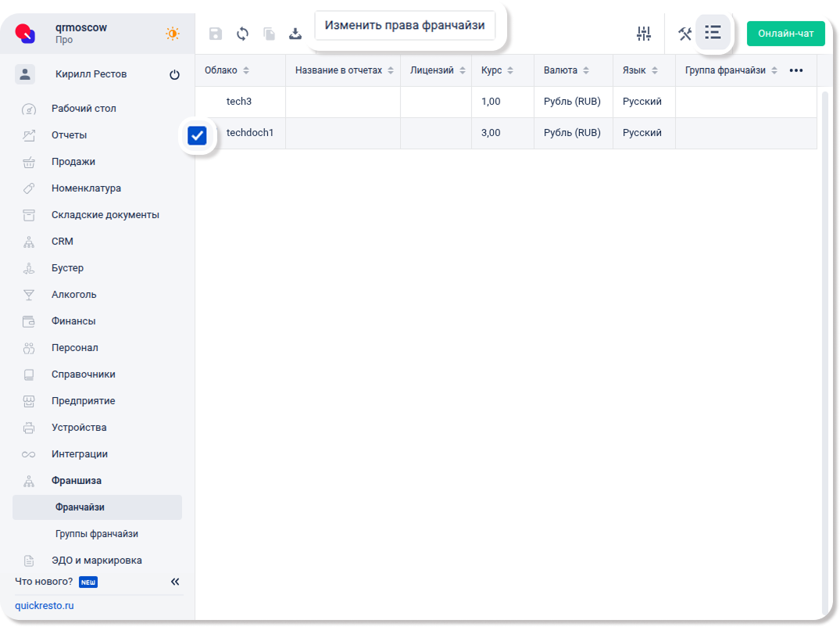The width and height of the screenshot is (840, 627).
Task: Uncheck the techdoch1 row checkbox
Action: click(197, 135)
